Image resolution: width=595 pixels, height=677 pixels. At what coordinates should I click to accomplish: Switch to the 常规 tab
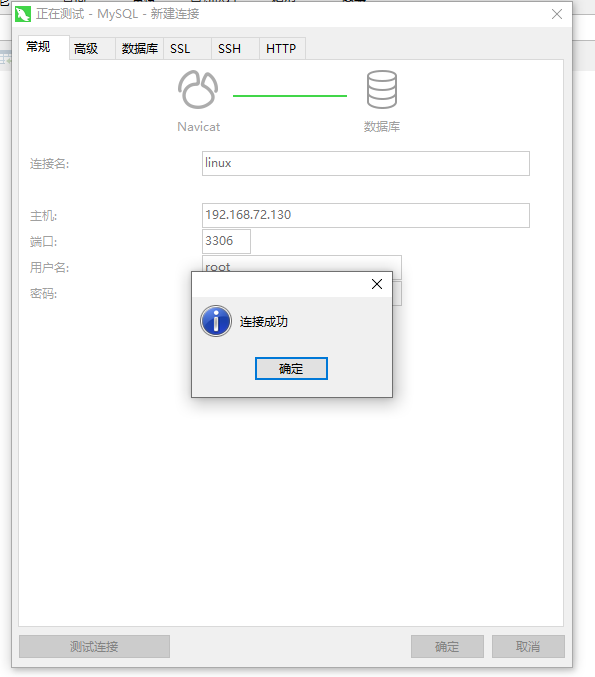43,47
